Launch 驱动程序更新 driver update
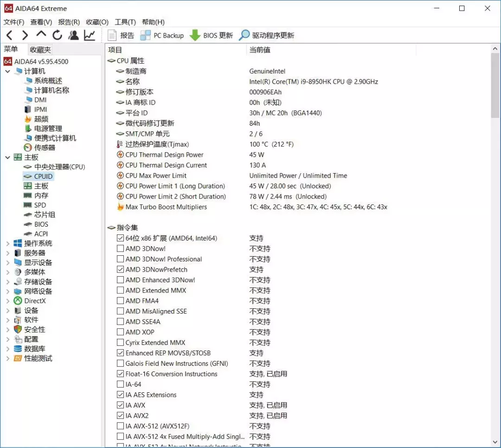 [266, 35]
